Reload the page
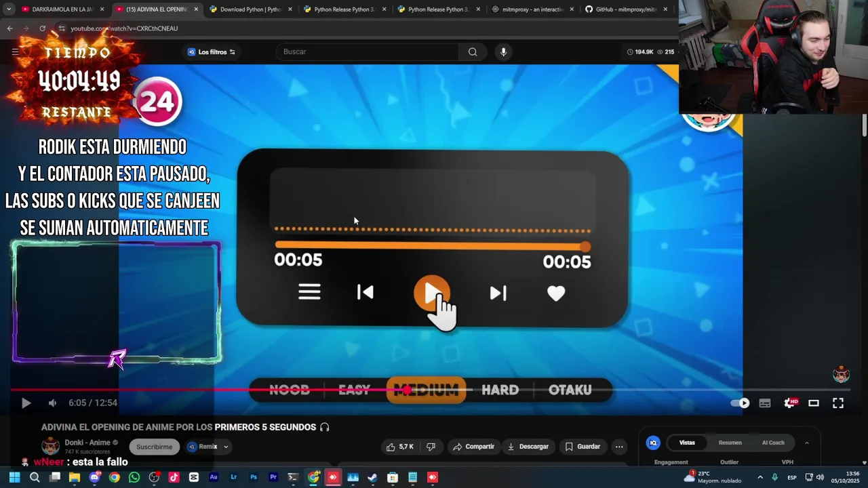Screen dimensions: 868x488 pos(42,28)
